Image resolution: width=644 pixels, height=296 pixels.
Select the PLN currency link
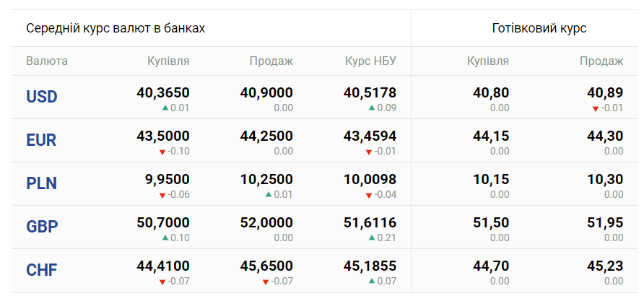click(x=41, y=183)
